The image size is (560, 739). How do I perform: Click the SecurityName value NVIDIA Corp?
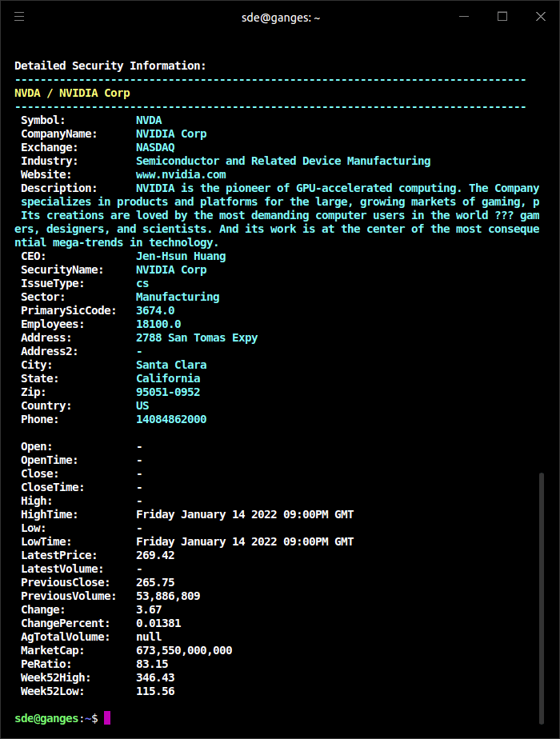(171, 270)
